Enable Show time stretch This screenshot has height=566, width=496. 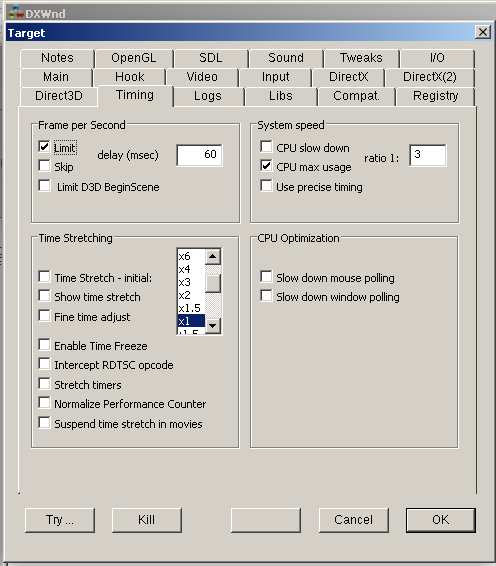pyautogui.click(x=44, y=296)
